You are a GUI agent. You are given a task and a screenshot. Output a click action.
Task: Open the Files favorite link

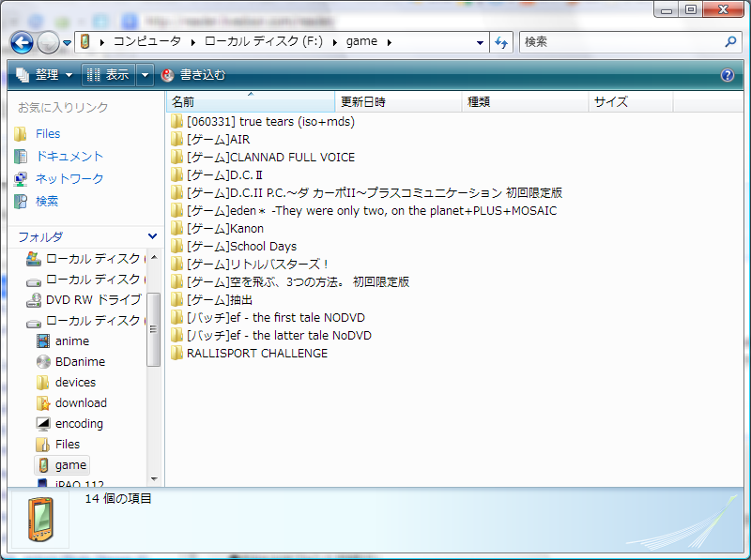tap(48, 133)
